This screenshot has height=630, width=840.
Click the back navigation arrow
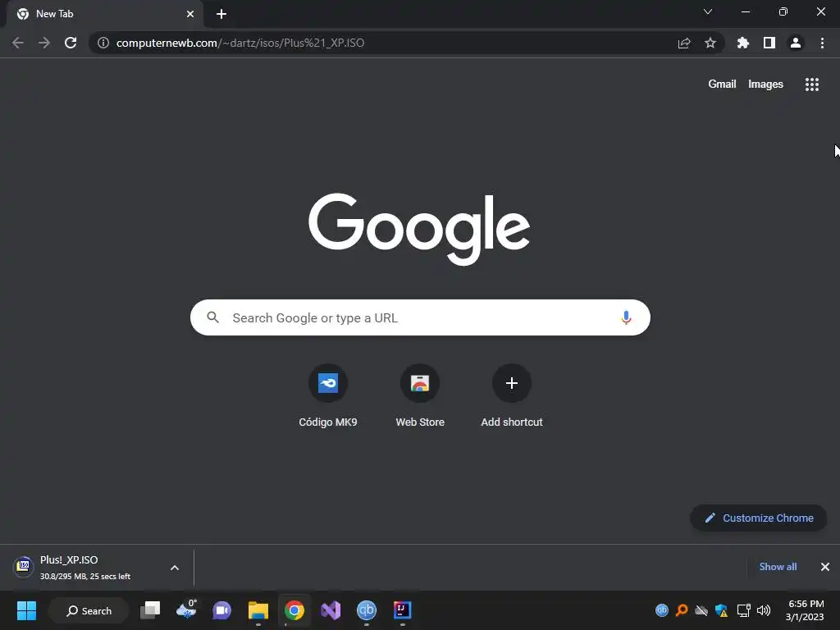coord(18,43)
